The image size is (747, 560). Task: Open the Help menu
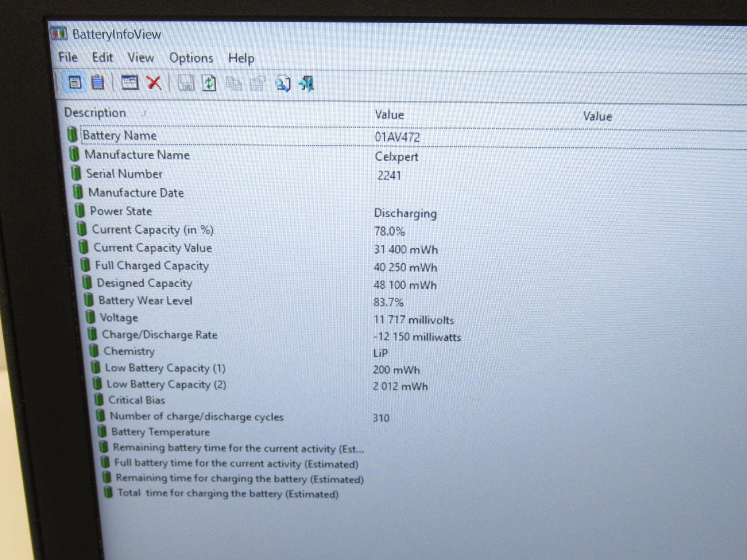tap(241, 58)
